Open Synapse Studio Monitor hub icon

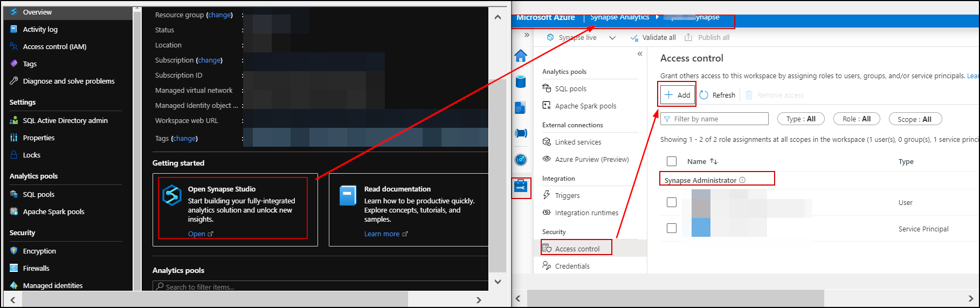point(521,160)
